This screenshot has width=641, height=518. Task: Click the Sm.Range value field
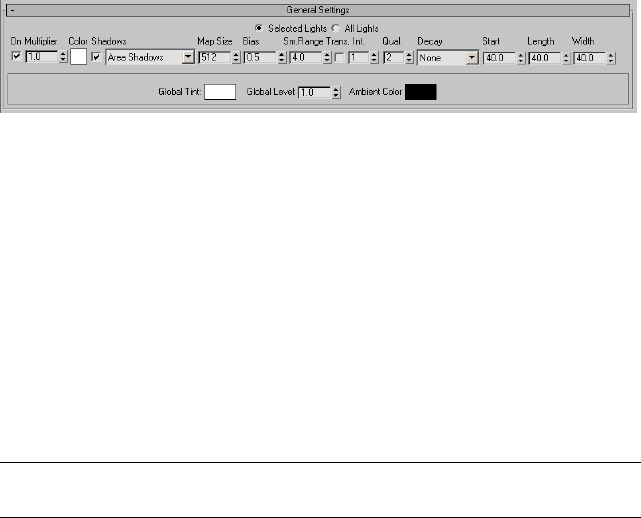point(306,57)
